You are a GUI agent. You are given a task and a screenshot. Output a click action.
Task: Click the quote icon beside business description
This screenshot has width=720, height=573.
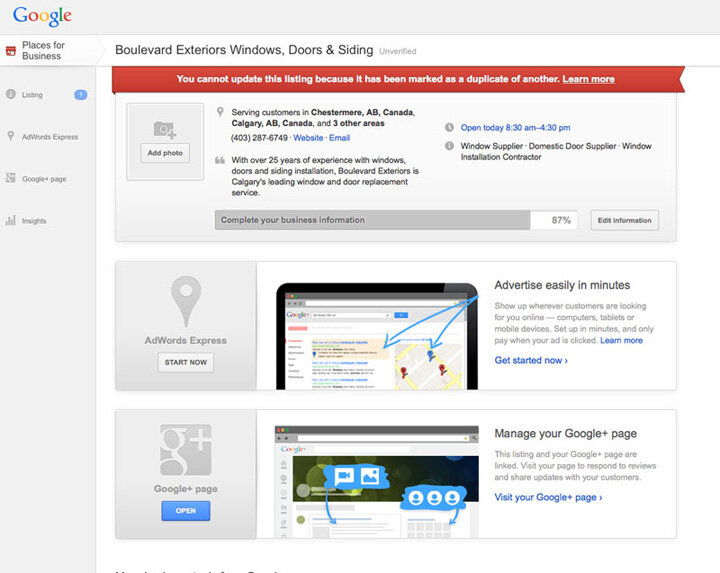click(220, 160)
